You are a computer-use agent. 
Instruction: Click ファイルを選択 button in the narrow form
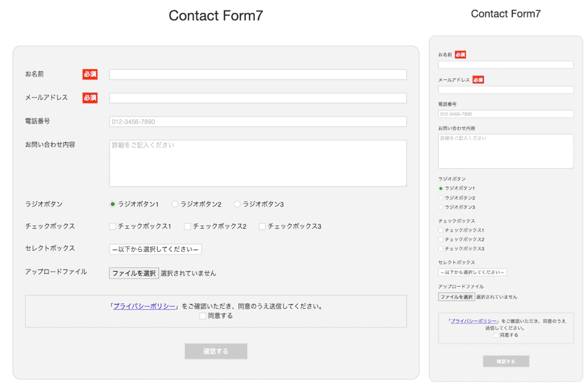pos(456,296)
